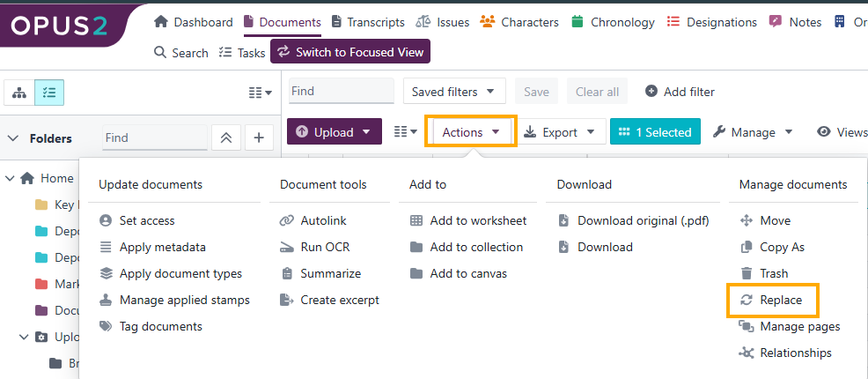Viewport: 868px width, 379px height.
Task: Open the Notes section
Action: pos(795,22)
